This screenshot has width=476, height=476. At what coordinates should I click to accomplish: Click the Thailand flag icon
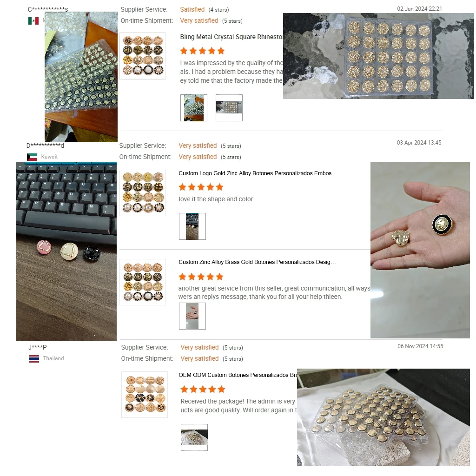pos(33,358)
